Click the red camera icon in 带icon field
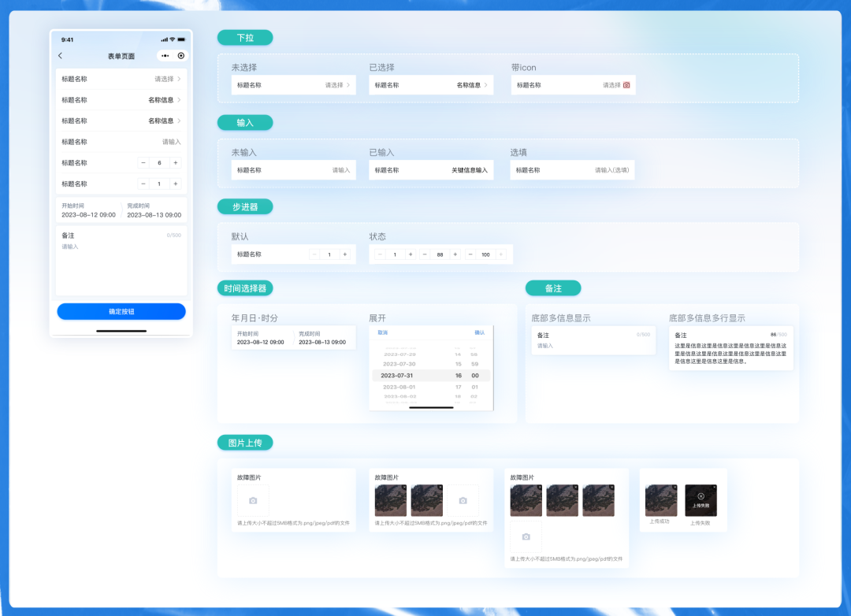851x616 pixels. point(626,85)
